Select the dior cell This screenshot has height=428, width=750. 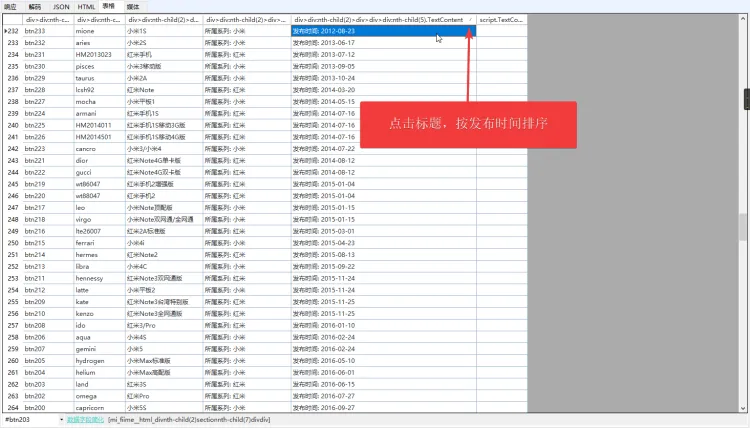(x=99, y=161)
